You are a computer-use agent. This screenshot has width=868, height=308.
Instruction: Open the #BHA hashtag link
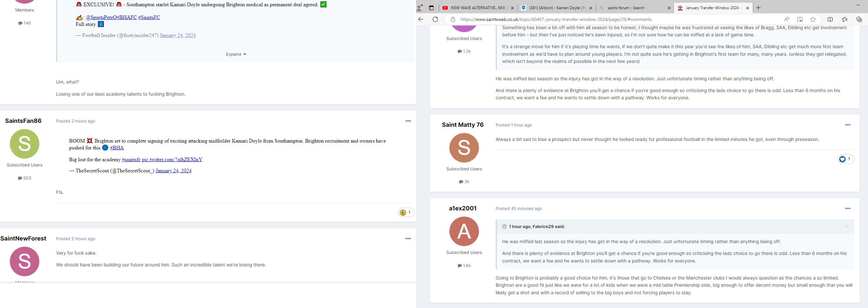117,147
